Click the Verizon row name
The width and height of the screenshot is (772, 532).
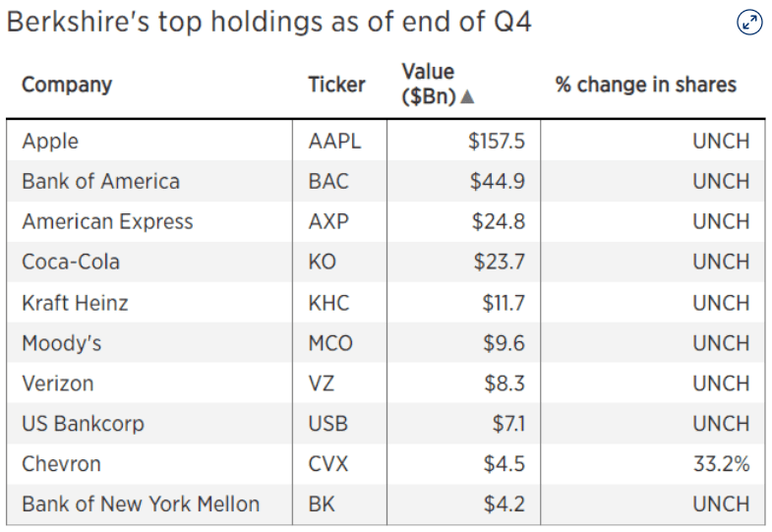(57, 384)
